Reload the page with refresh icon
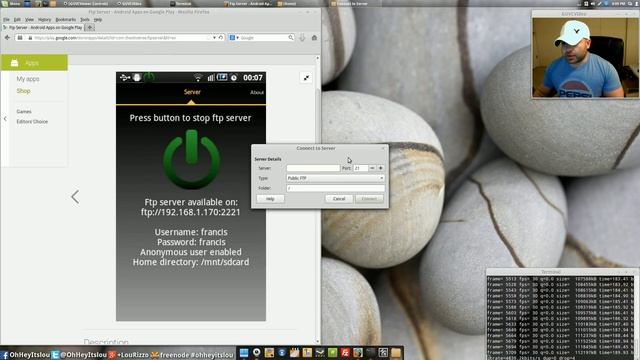The image size is (640, 360). [x=221, y=38]
